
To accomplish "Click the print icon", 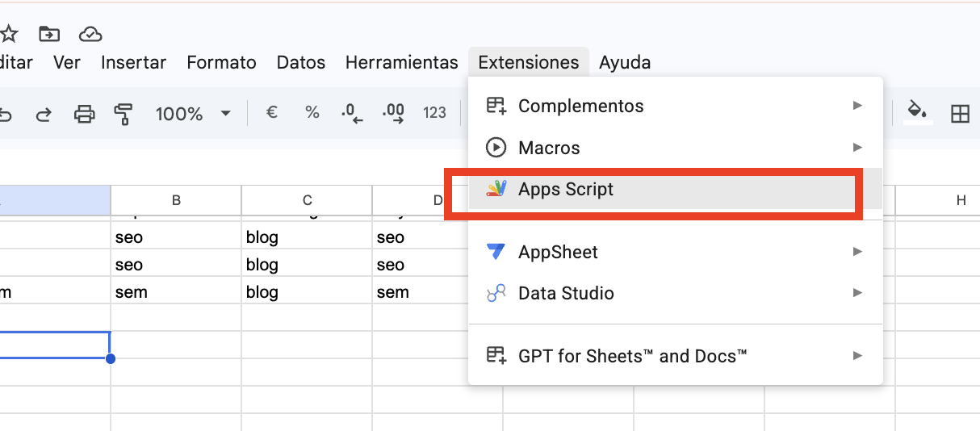I will (x=84, y=114).
